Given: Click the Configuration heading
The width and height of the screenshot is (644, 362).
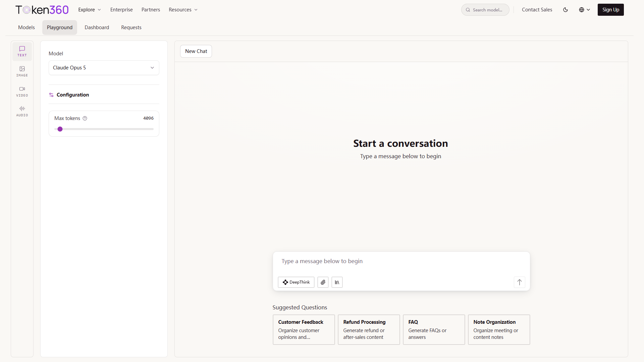Looking at the screenshot, I should (73, 95).
